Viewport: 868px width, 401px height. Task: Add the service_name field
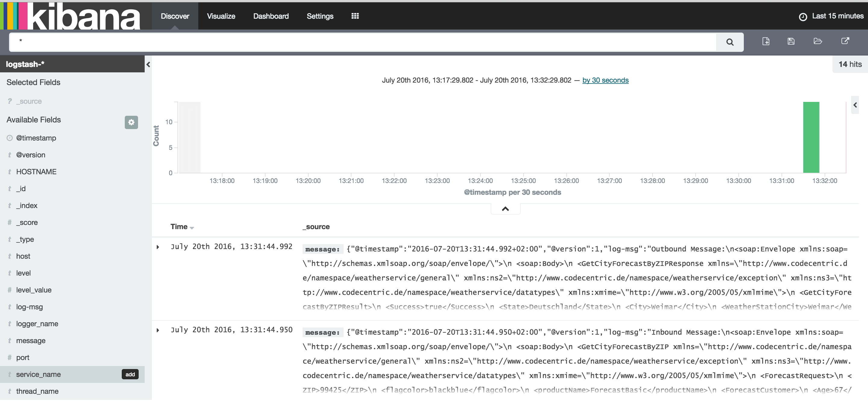(x=130, y=374)
